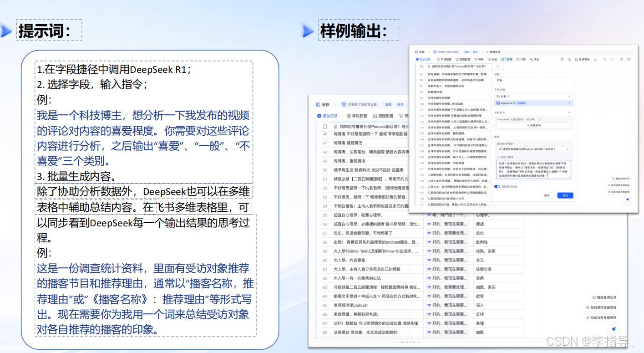Image resolution: width=644 pixels, height=353 pixels.
Task: Click 清除 link in the front window
Action: pos(467,52)
